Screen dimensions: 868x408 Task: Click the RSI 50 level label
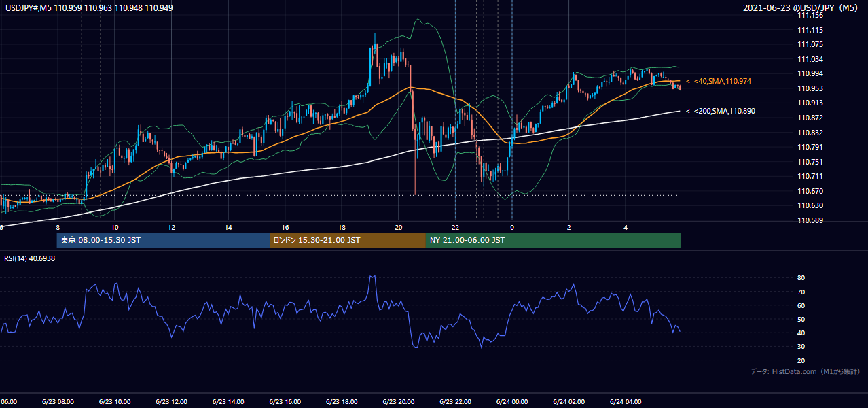pyautogui.click(x=801, y=319)
